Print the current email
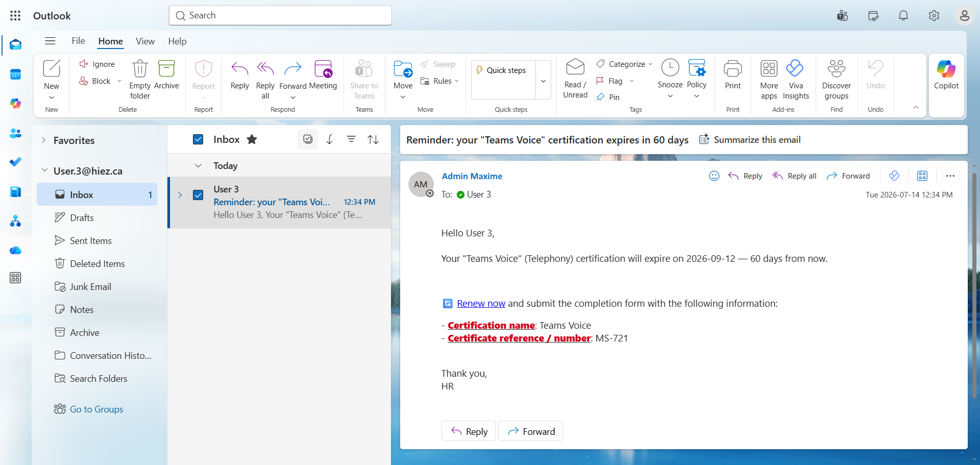Screen dimensions: 980x465 click(x=732, y=75)
